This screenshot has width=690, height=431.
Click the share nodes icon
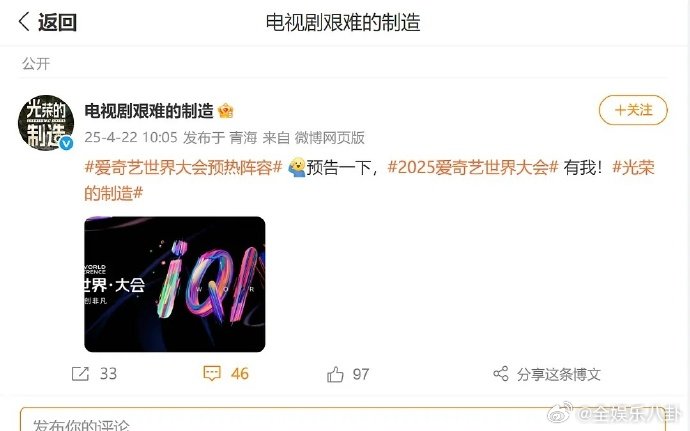[x=500, y=374]
